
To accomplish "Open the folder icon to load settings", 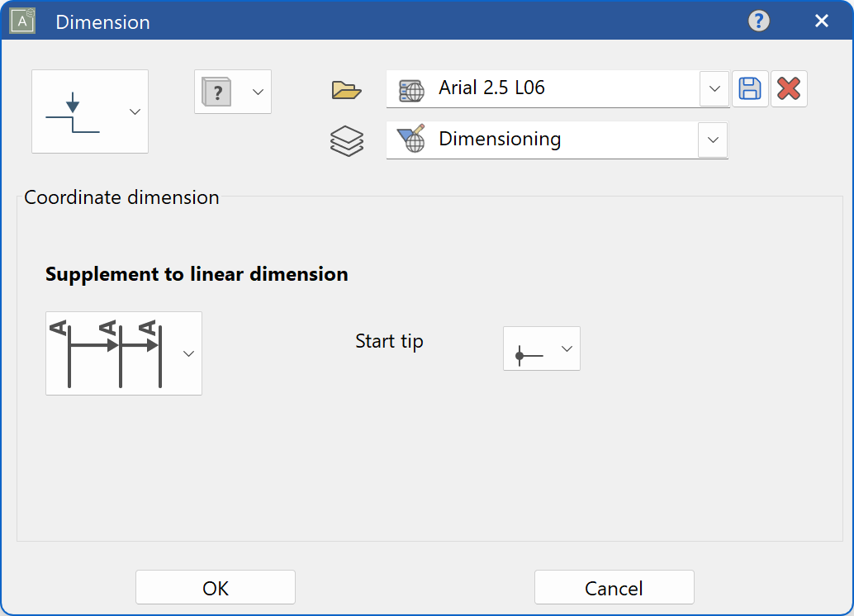I will [x=346, y=91].
